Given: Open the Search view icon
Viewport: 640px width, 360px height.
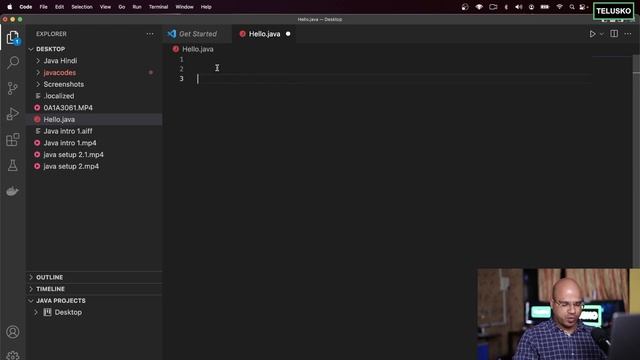Looking at the screenshot, I should (13, 62).
